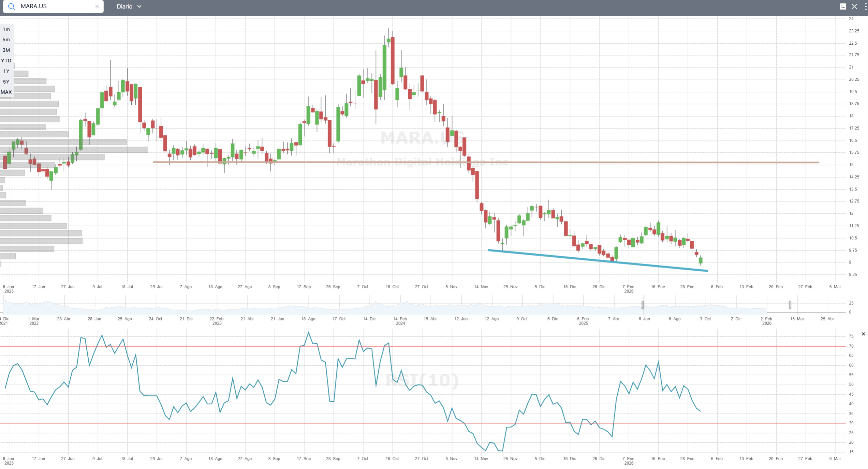Close the chart with the X icon
The image size is (868, 469).
[854, 6]
